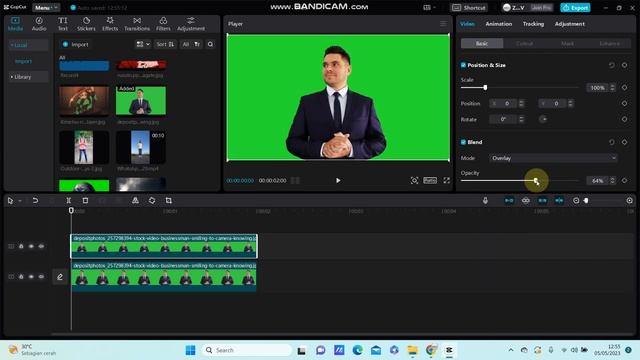This screenshot has width=640, height=360.
Task: Select the Split tool in timeline toolbar
Action: point(69,200)
